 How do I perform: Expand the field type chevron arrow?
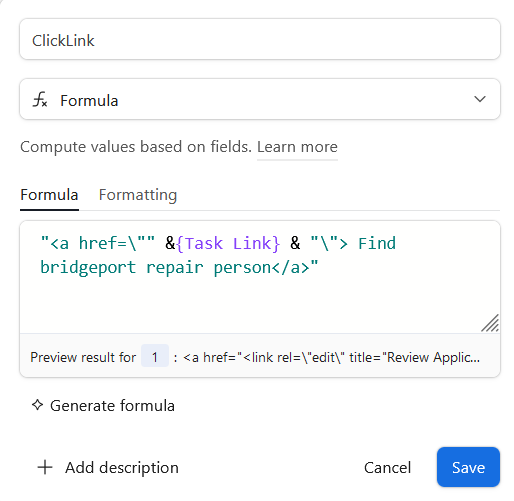pyautogui.click(x=480, y=99)
